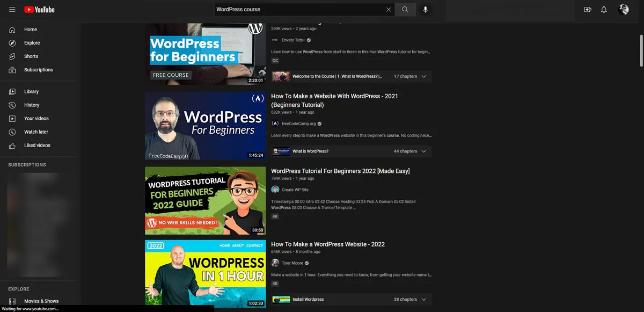Click the Library icon in sidebar
Viewport: 644px width, 312px height.
click(12, 92)
